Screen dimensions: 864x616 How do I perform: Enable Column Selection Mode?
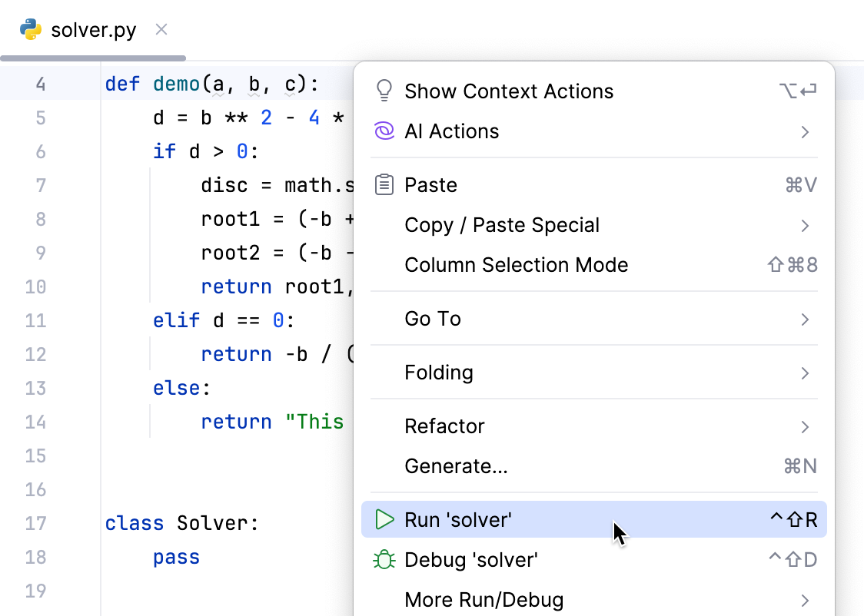[516, 264]
